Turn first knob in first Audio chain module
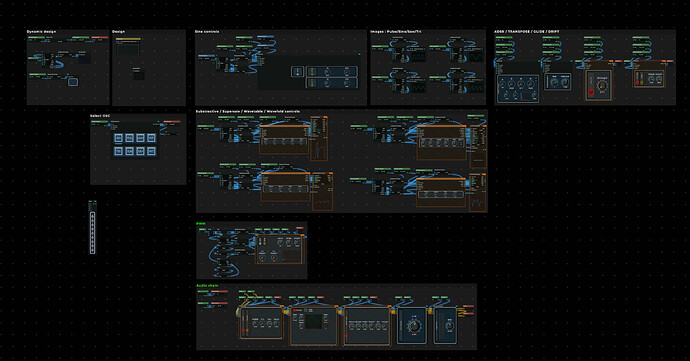This screenshot has width=690, height=361. (x=255, y=324)
